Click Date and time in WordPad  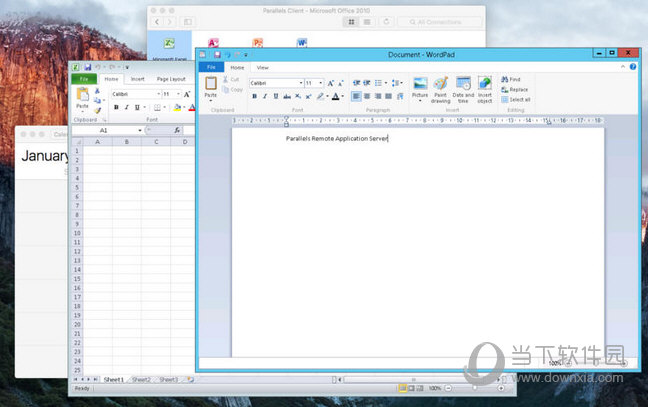tap(463, 89)
